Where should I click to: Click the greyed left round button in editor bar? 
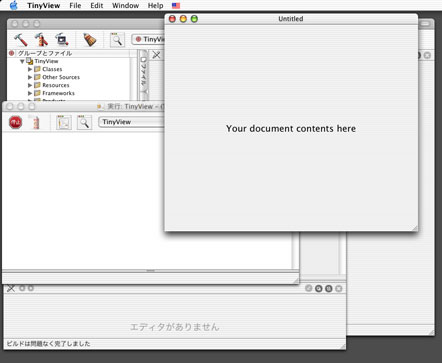coord(309,288)
